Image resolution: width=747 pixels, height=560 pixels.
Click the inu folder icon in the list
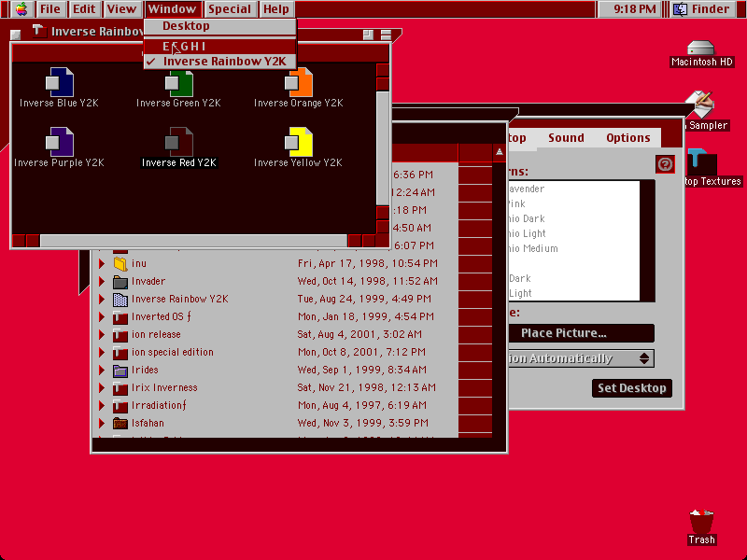[x=120, y=263]
